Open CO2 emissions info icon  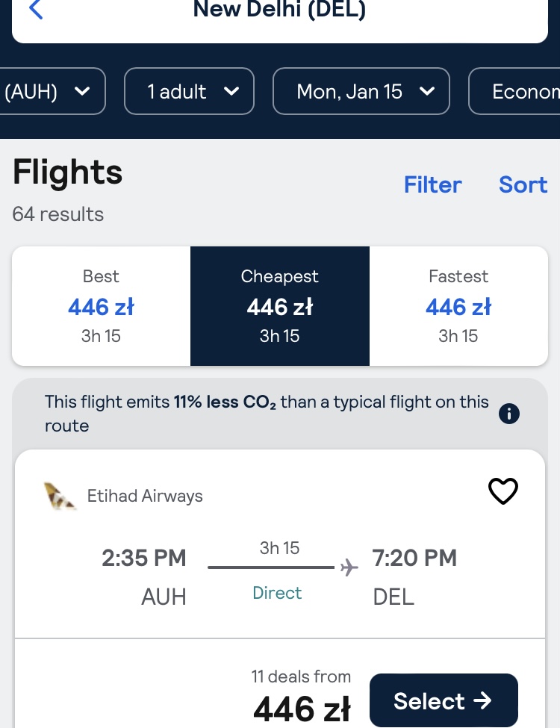click(x=509, y=413)
